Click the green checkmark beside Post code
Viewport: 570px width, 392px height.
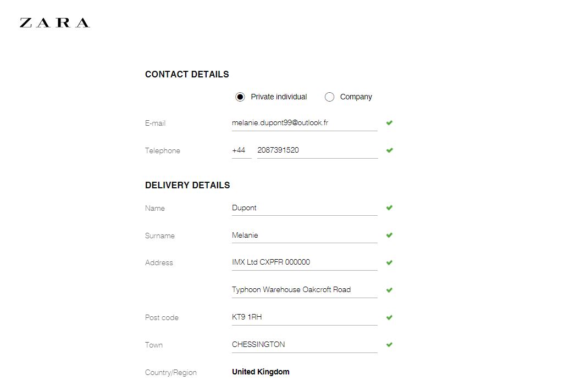pyautogui.click(x=389, y=317)
